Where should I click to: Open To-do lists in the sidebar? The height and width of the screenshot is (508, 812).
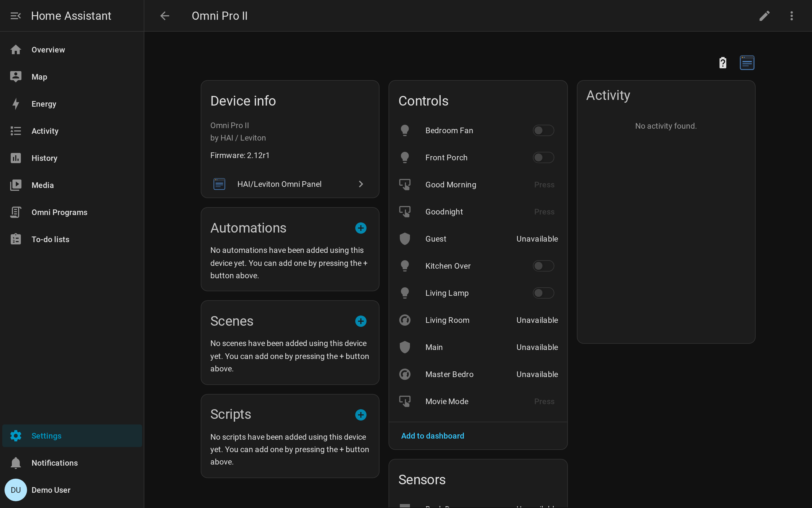pyautogui.click(x=72, y=240)
